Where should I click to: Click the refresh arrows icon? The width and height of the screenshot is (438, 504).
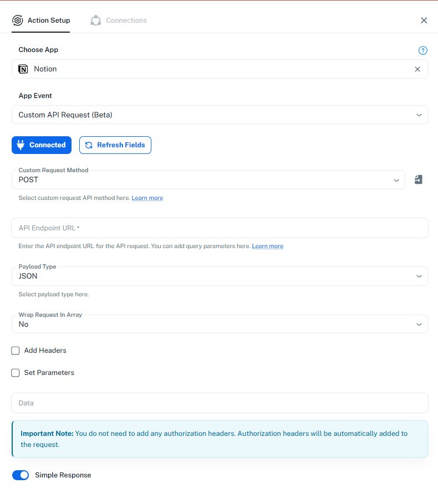point(89,145)
